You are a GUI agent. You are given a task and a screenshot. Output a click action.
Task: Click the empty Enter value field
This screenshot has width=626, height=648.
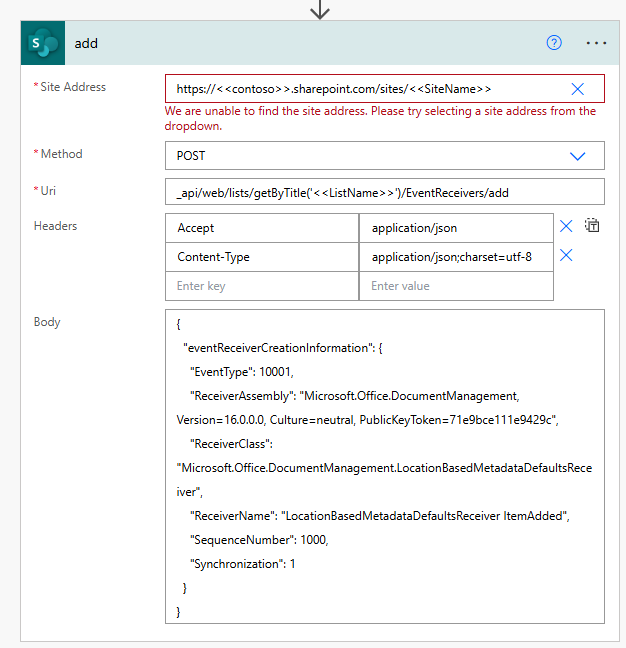(x=456, y=286)
